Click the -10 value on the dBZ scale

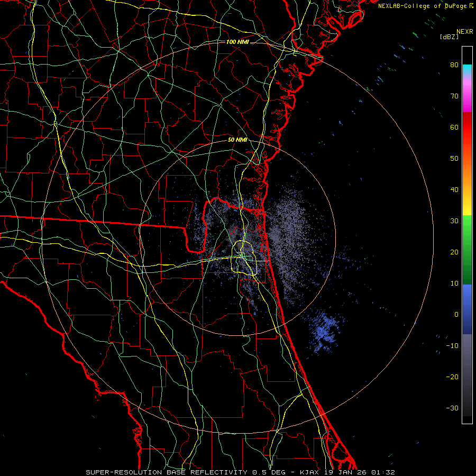coord(452,346)
